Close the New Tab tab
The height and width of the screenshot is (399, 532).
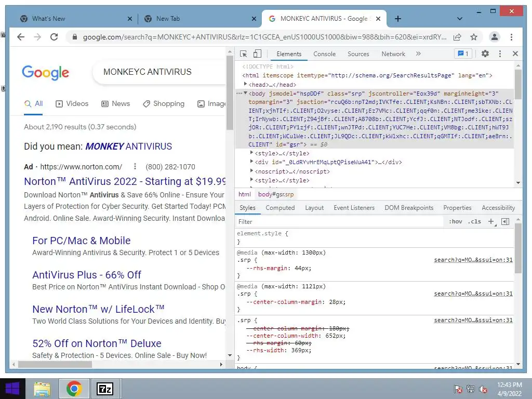click(254, 19)
